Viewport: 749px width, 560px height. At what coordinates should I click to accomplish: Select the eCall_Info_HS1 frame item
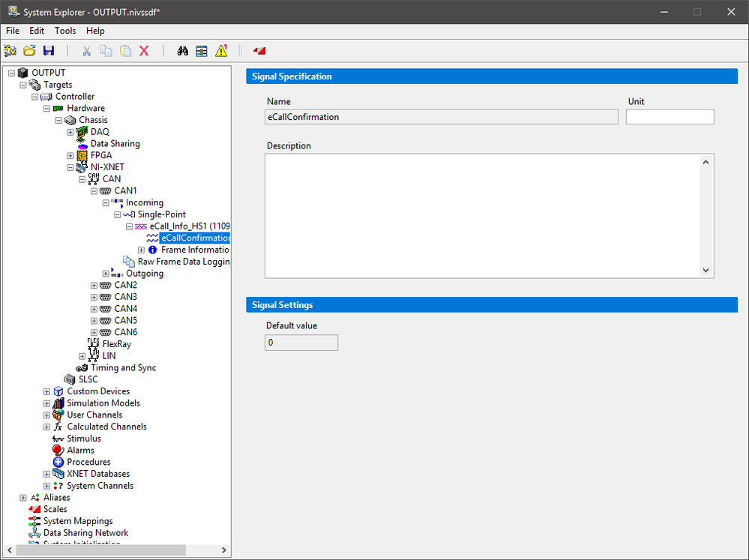[190, 226]
